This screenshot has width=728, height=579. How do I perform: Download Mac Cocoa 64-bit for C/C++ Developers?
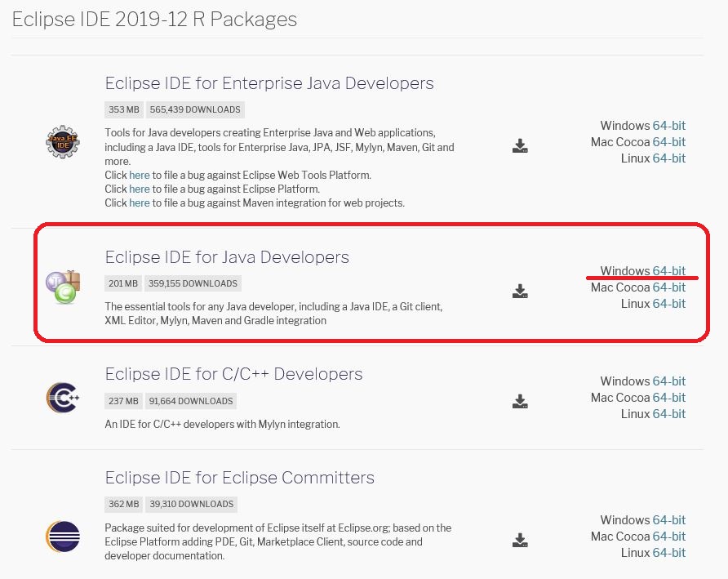(x=668, y=398)
